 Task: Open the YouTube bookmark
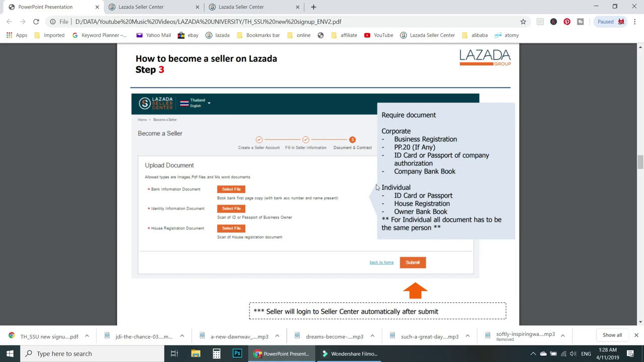378,35
